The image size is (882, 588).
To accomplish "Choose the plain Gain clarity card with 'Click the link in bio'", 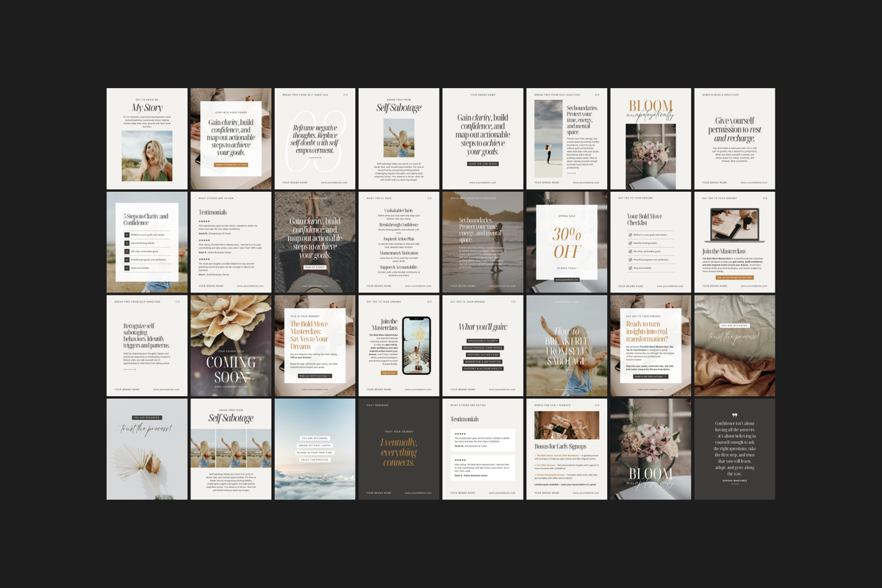I will [482, 139].
